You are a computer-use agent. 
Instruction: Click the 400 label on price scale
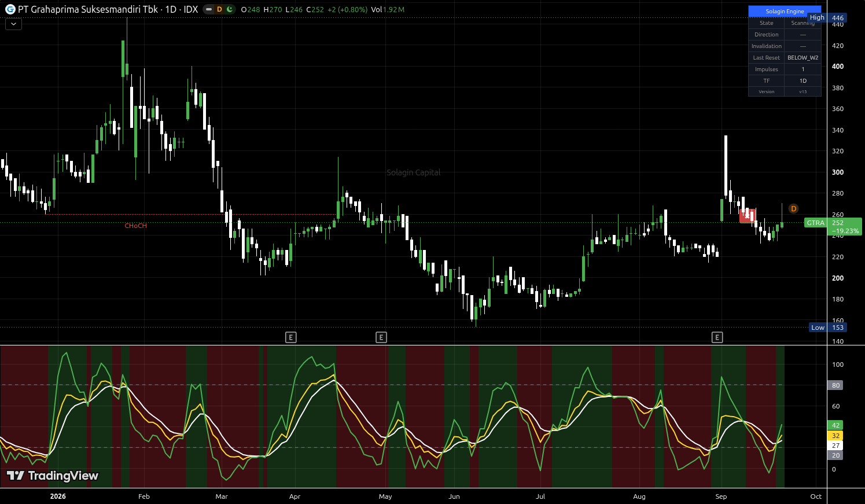click(x=837, y=67)
